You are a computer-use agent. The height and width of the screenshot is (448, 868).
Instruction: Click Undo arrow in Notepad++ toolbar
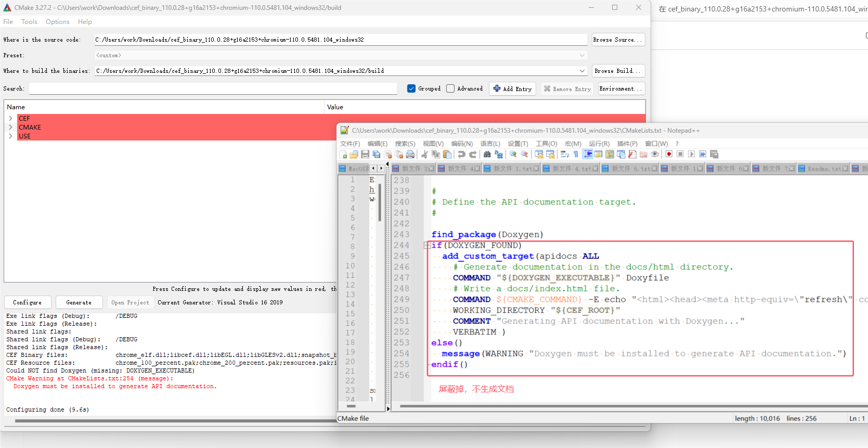tap(462, 154)
